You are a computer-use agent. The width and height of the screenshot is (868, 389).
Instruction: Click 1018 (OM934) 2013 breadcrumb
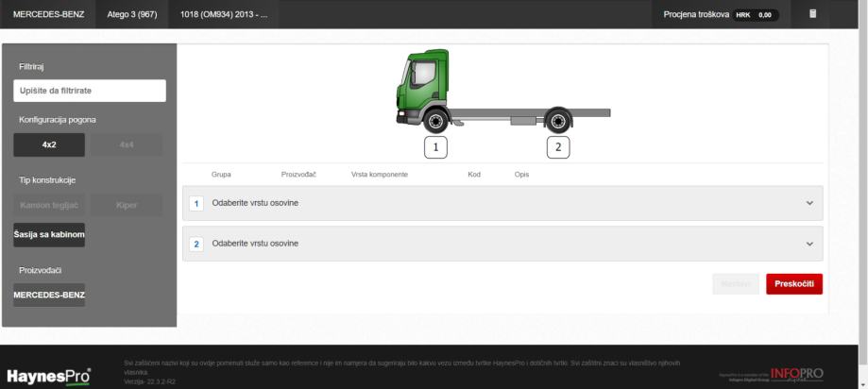(224, 14)
